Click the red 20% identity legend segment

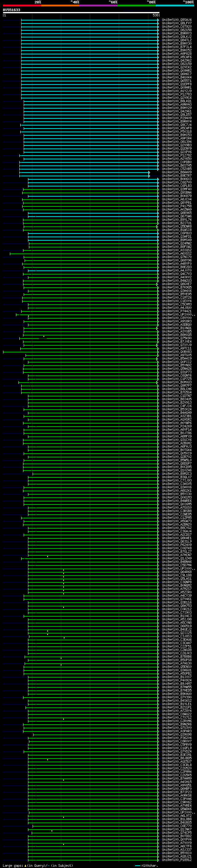pos(22,6)
